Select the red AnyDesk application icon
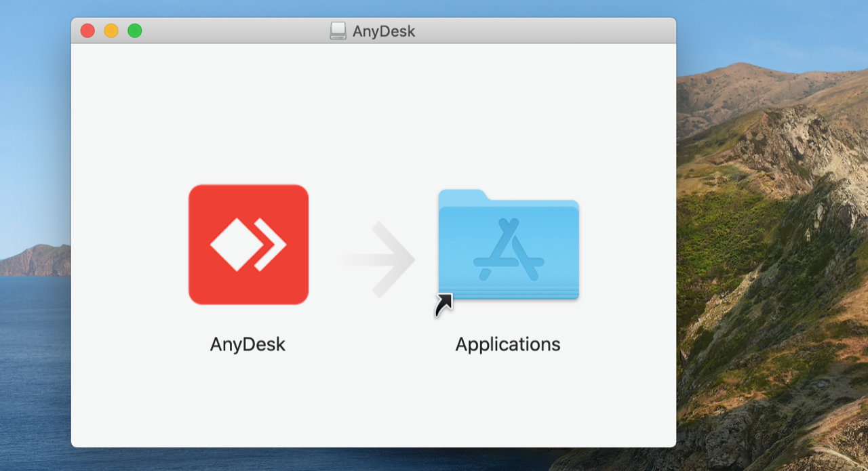Image resolution: width=868 pixels, height=471 pixels. [248, 245]
